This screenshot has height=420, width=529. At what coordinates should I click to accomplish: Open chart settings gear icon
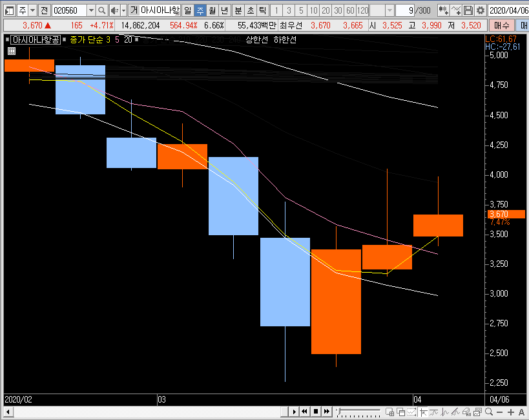tap(481, 11)
